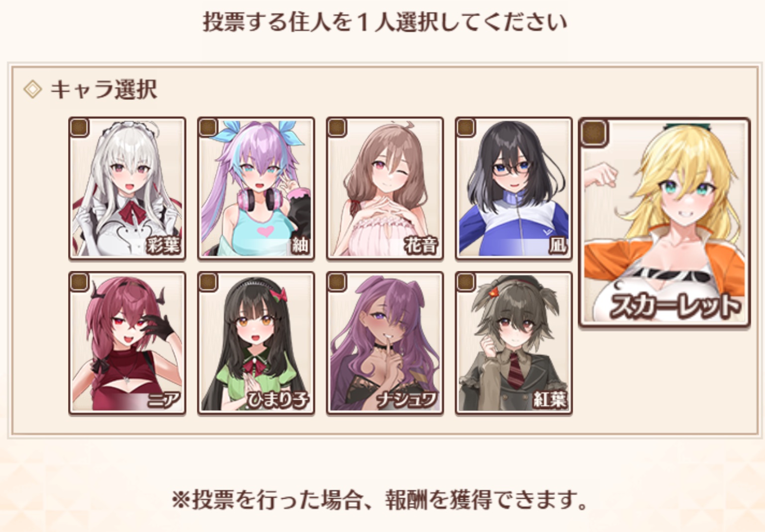Select the 紅葉 character card
The width and height of the screenshot is (765, 532).
[514, 343]
